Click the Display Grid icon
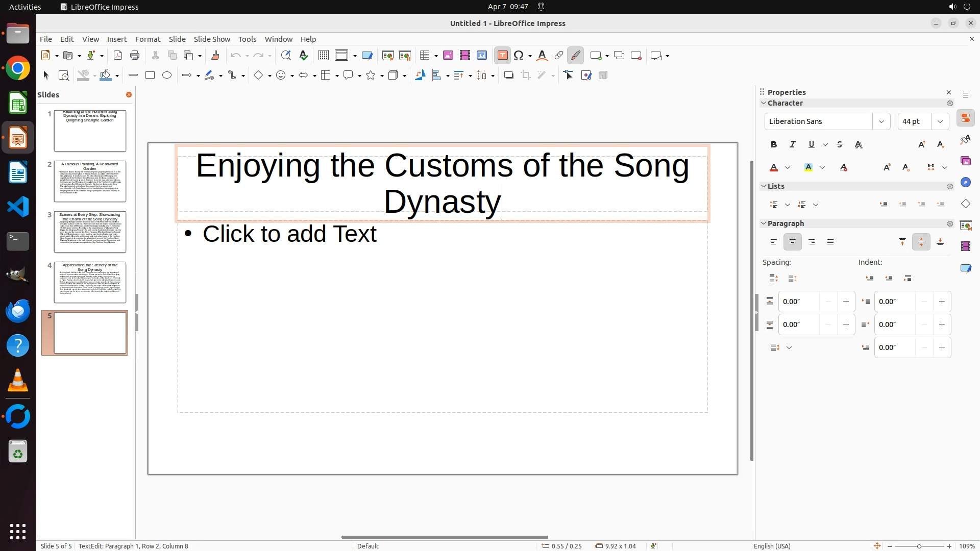980x551 pixels. pyautogui.click(x=324, y=56)
